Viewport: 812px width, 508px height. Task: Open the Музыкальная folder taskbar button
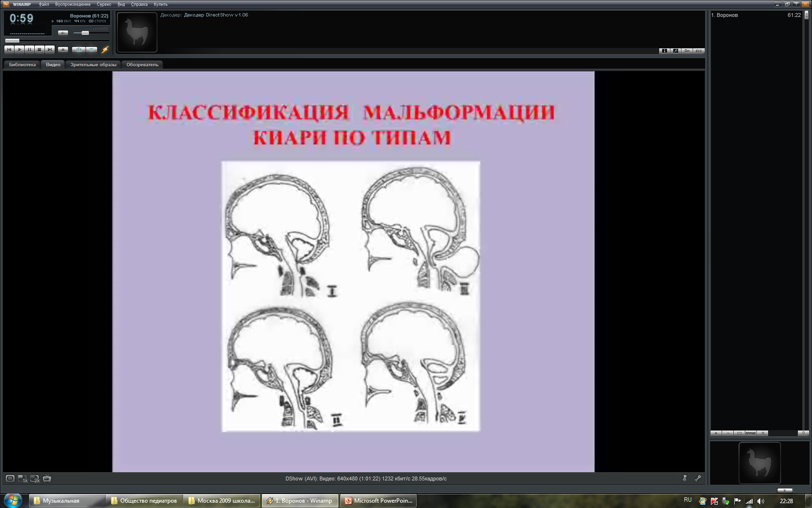[67, 501]
